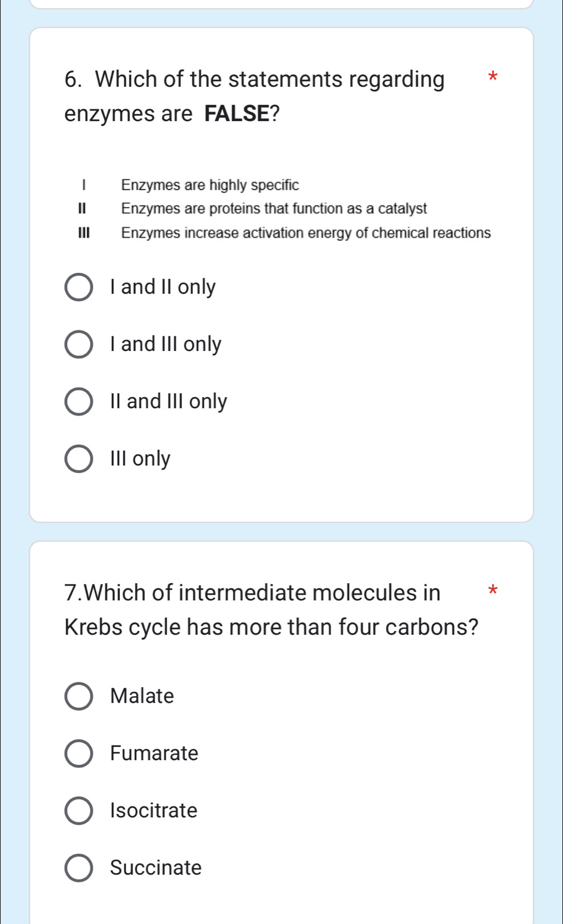Select the "III only" option for question 6
The width and height of the screenshot is (563, 924).
pos(79,458)
